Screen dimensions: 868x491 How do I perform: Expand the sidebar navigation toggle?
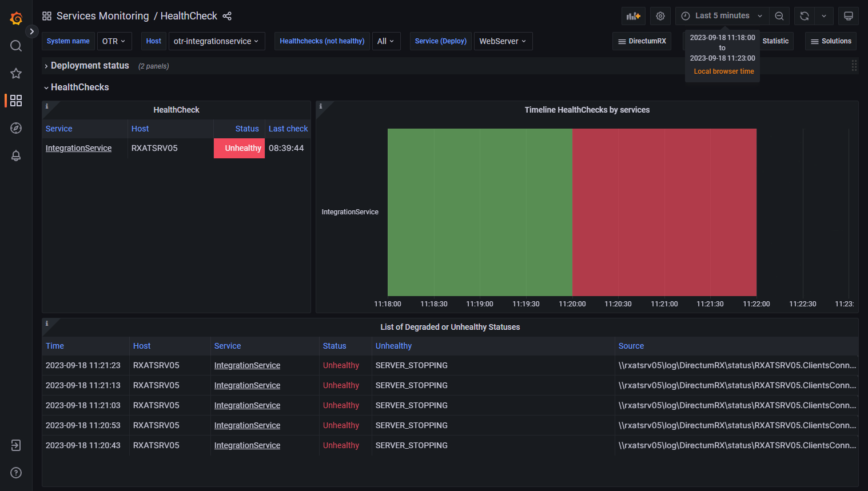click(32, 31)
